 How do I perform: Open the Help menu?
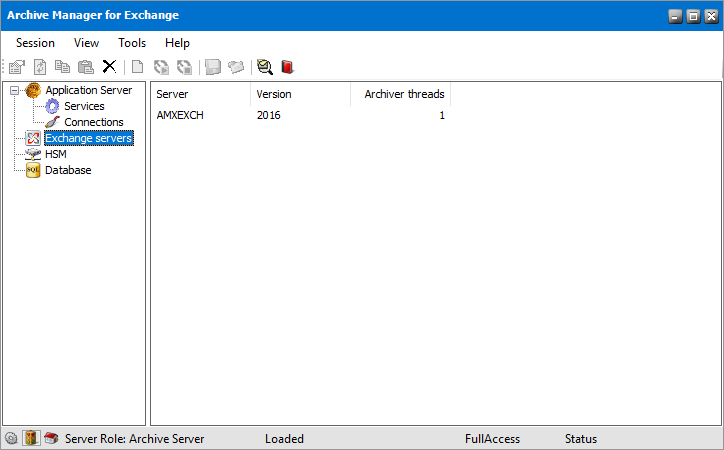pyautogui.click(x=177, y=43)
